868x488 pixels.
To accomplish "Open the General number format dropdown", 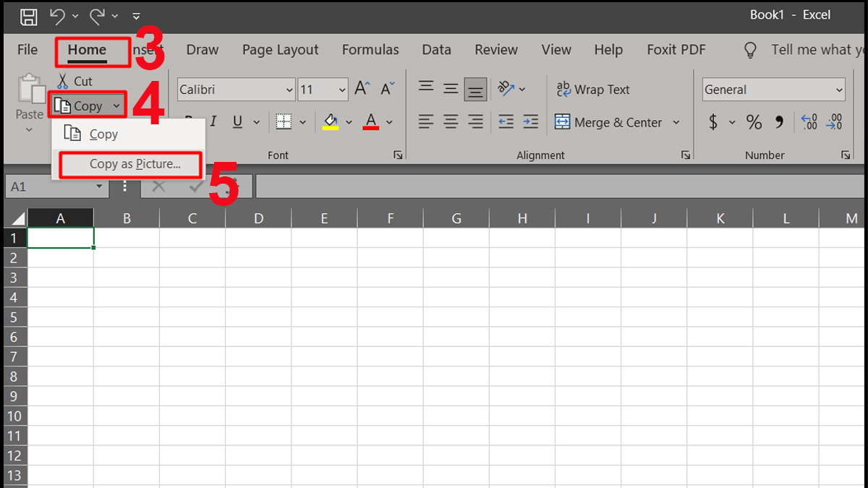I will (773, 90).
